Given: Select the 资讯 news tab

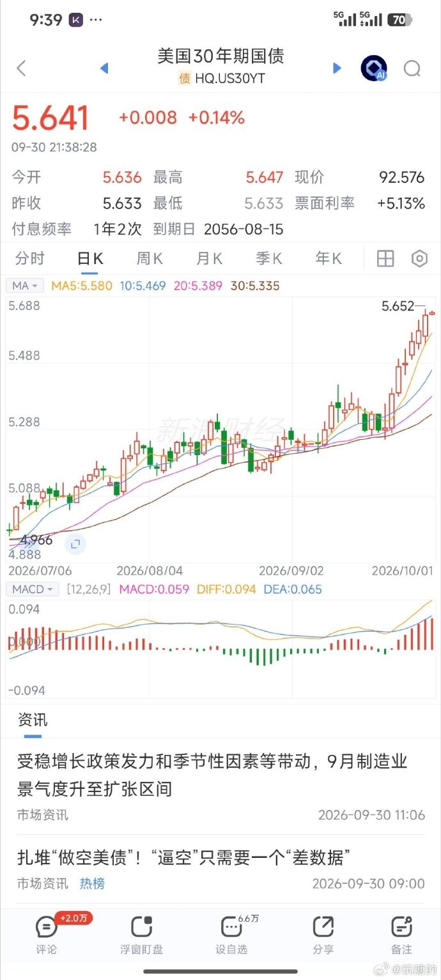Looking at the screenshot, I should (x=32, y=720).
